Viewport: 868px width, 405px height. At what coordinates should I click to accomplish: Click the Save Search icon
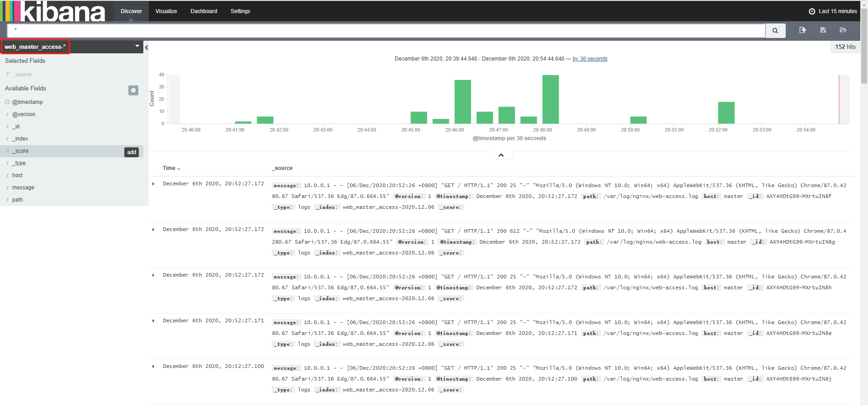tap(823, 30)
